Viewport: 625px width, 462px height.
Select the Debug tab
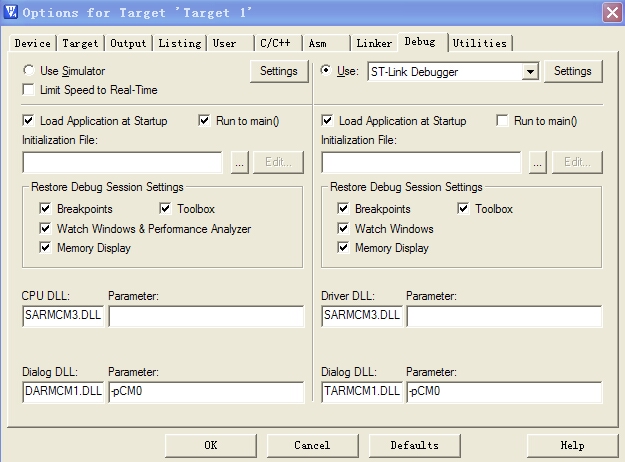pyautogui.click(x=422, y=42)
